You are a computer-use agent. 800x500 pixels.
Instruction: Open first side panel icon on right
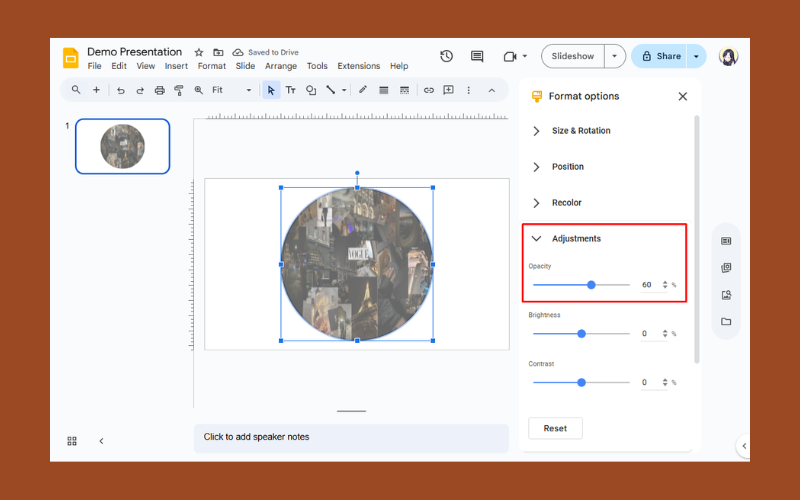(x=726, y=241)
